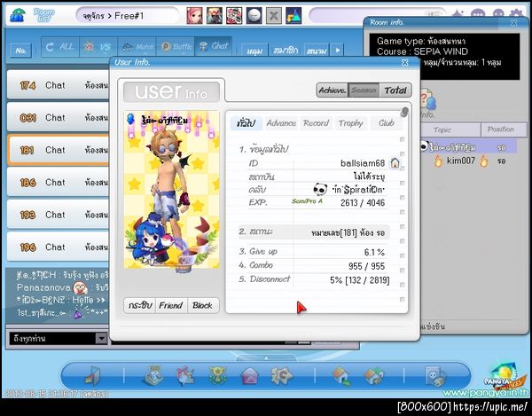Expand the panel using the small up arrow

click(266, 357)
